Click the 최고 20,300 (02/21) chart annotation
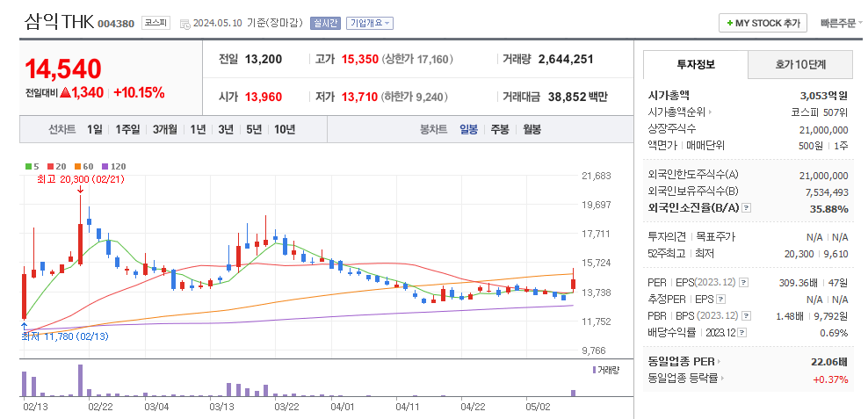This screenshot has height=419, width=868. 81,179
